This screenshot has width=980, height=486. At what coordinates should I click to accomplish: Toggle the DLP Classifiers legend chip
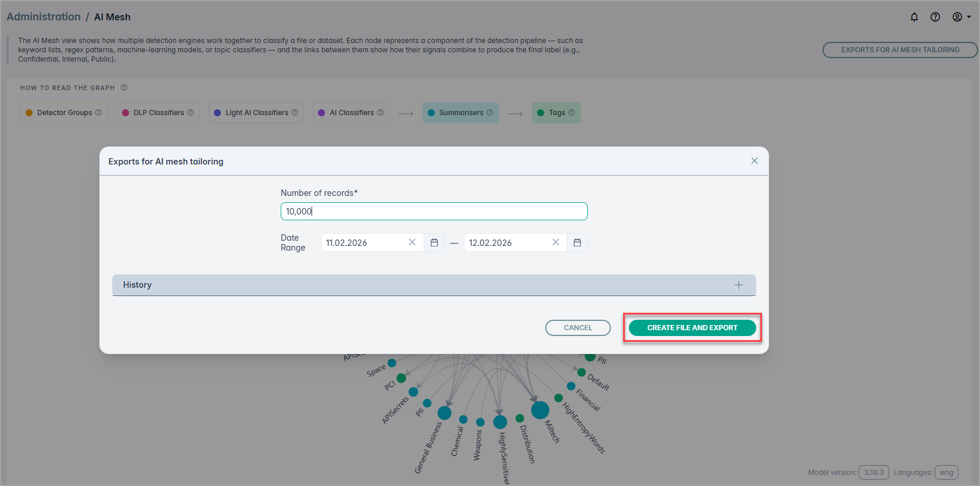coord(158,113)
